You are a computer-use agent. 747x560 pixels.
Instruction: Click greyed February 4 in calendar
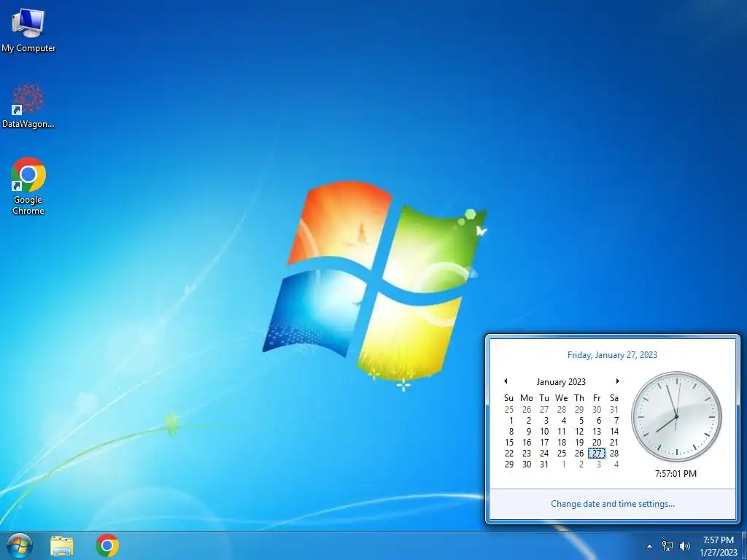(616, 464)
